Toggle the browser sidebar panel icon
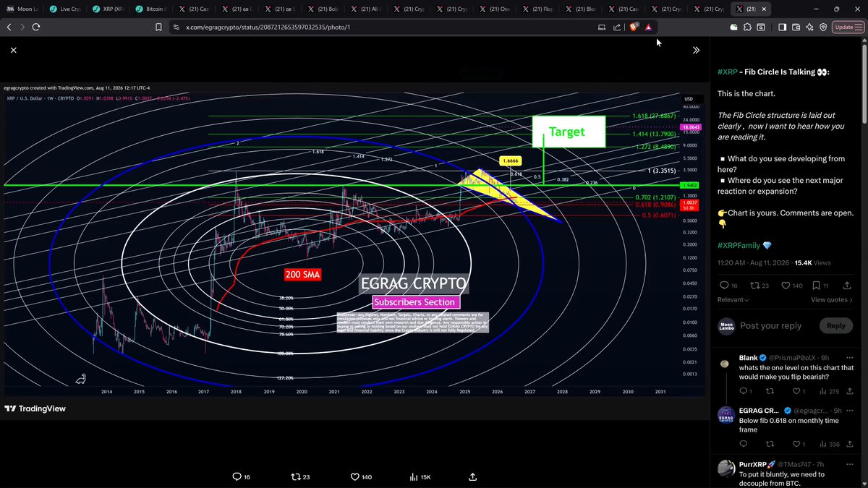868x488 pixels. (x=782, y=27)
